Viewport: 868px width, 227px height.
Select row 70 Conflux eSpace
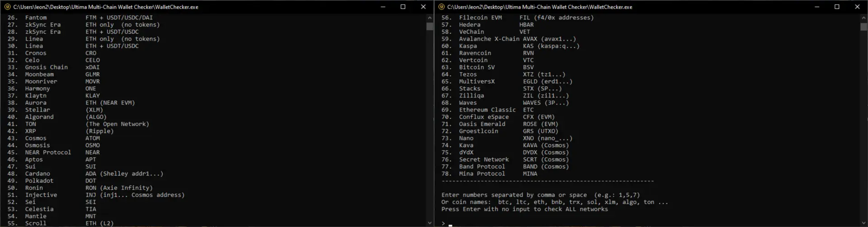pyautogui.click(x=498, y=117)
